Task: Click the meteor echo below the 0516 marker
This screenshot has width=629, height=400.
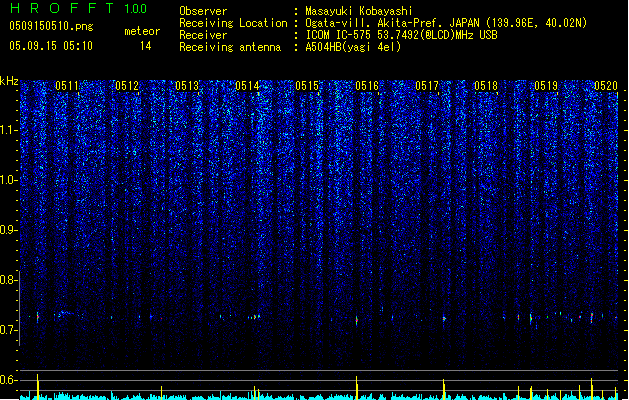Action: (357, 321)
